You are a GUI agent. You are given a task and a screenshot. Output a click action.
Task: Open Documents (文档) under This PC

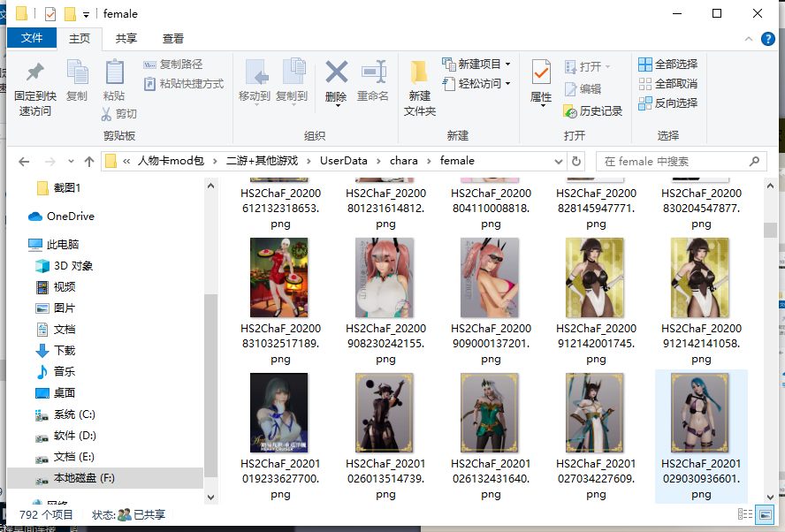55,330
